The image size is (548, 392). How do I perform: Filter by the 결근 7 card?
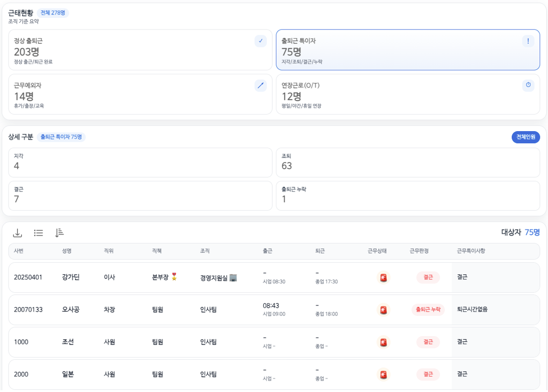pos(140,196)
